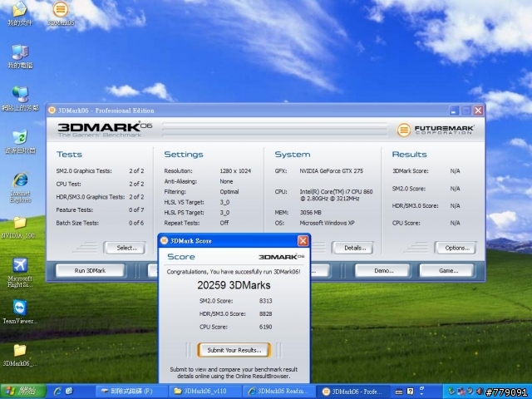532x399 pixels.
Task: Close the 3DMark06 Professional Edition window
Action: [478, 111]
